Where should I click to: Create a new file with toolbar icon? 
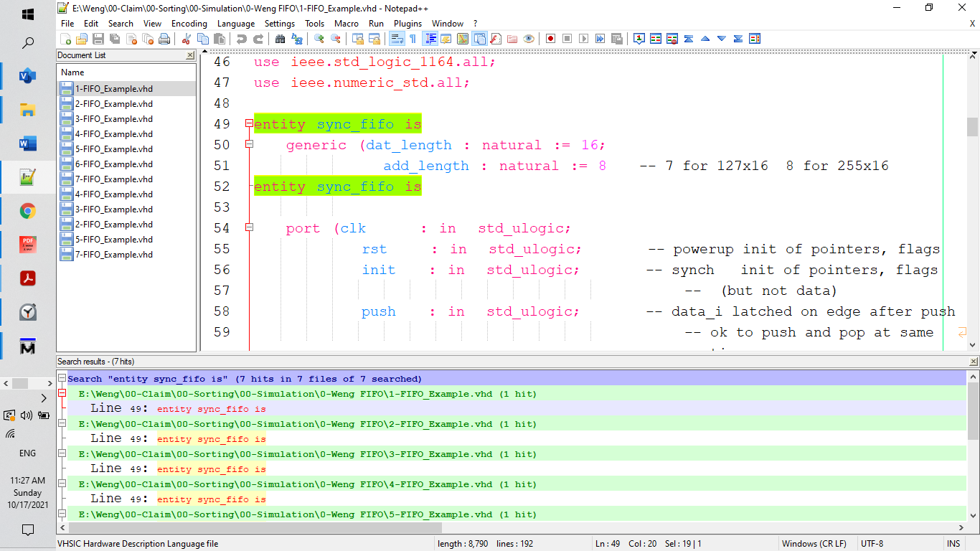coord(66,39)
